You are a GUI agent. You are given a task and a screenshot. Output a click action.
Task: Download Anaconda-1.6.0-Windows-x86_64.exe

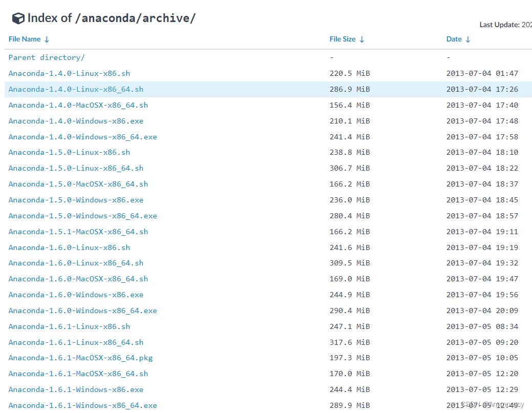pos(83,311)
